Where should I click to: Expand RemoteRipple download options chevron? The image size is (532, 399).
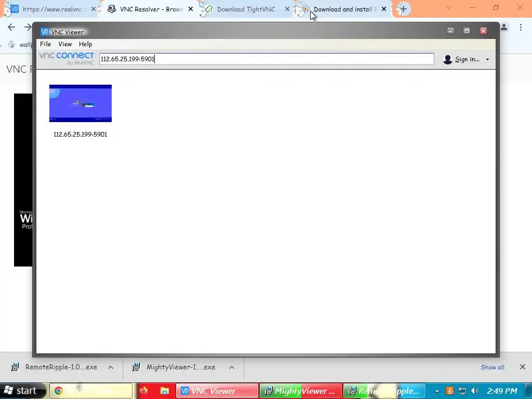(111, 367)
